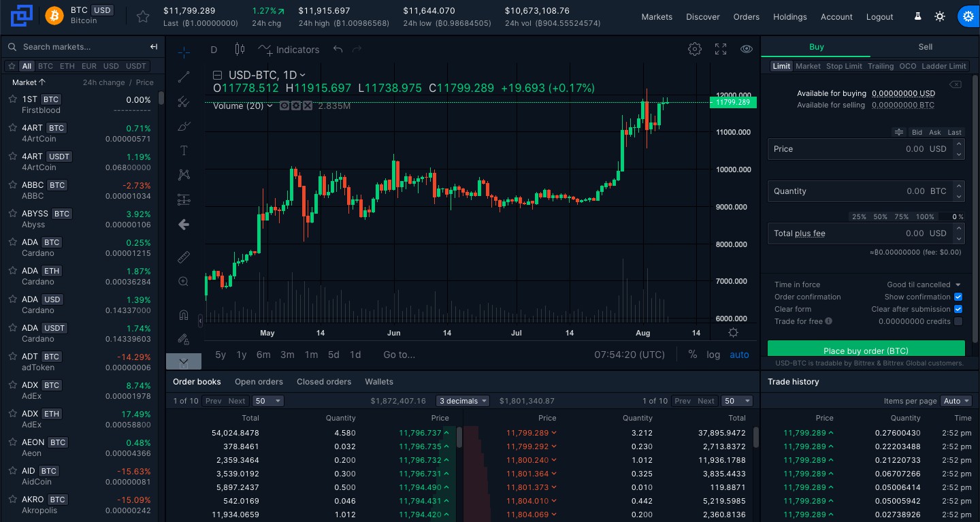Select the brush drawing tool

(183, 126)
